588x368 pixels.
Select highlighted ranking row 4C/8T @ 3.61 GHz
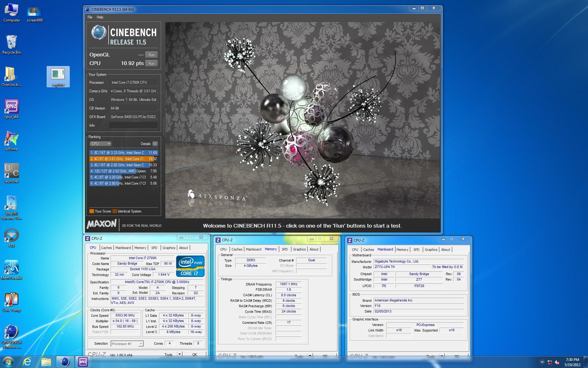click(123, 159)
